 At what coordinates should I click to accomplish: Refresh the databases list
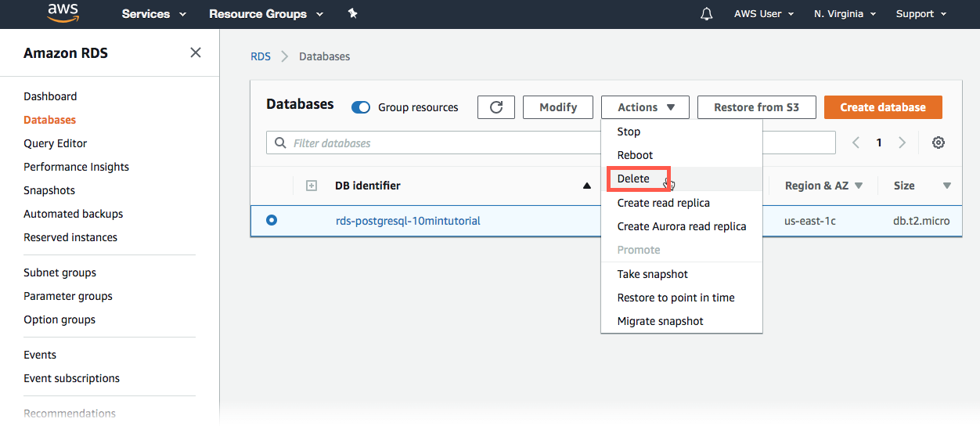496,107
